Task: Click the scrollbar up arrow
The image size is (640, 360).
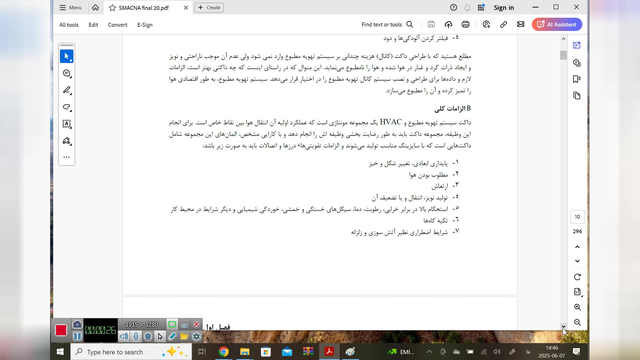Action: click(563, 39)
